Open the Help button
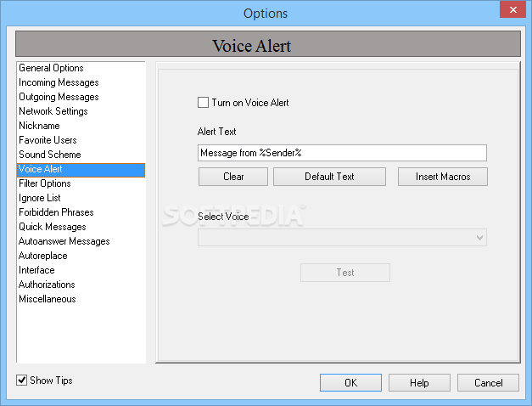The height and width of the screenshot is (406, 532). (419, 383)
